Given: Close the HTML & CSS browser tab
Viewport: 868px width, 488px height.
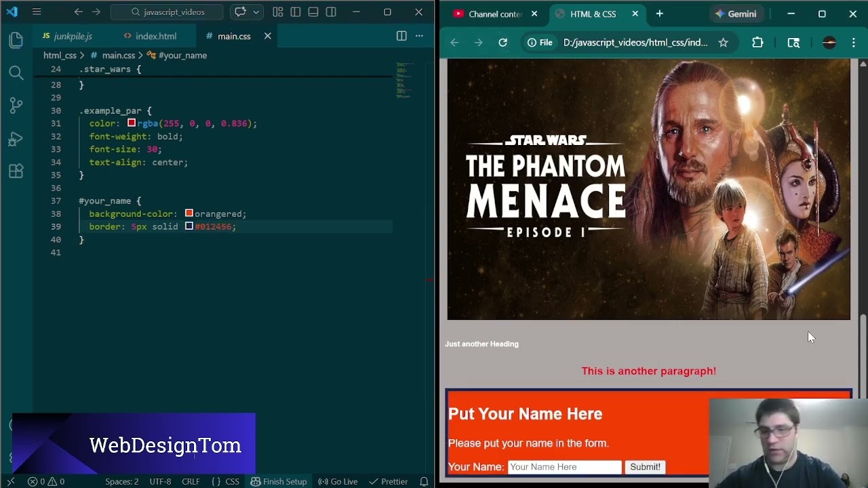Looking at the screenshot, I should tap(635, 14).
